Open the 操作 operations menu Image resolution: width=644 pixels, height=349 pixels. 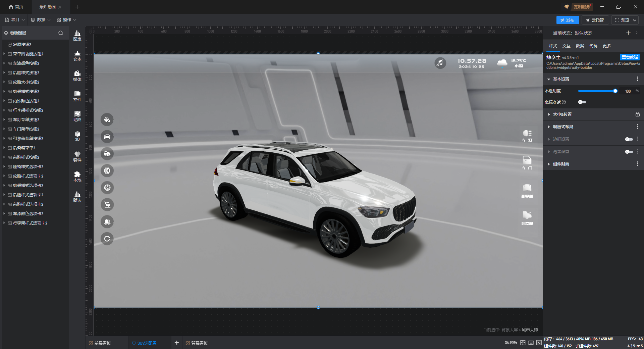pos(66,20)
